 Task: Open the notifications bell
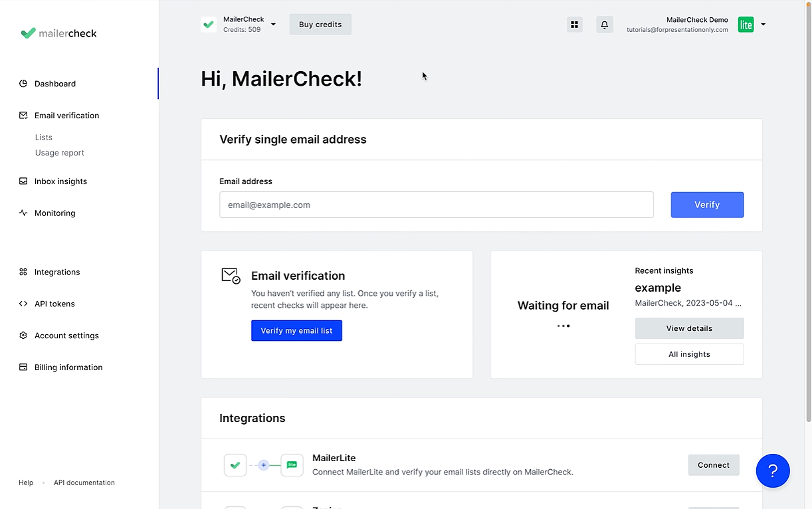pos(605,25)
